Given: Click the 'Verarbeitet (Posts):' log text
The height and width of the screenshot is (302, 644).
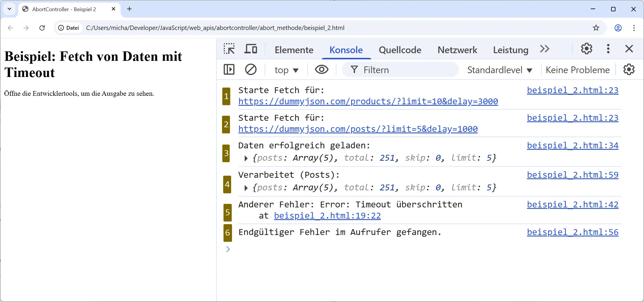Looking at the screenshot, I should pos(289,175).
